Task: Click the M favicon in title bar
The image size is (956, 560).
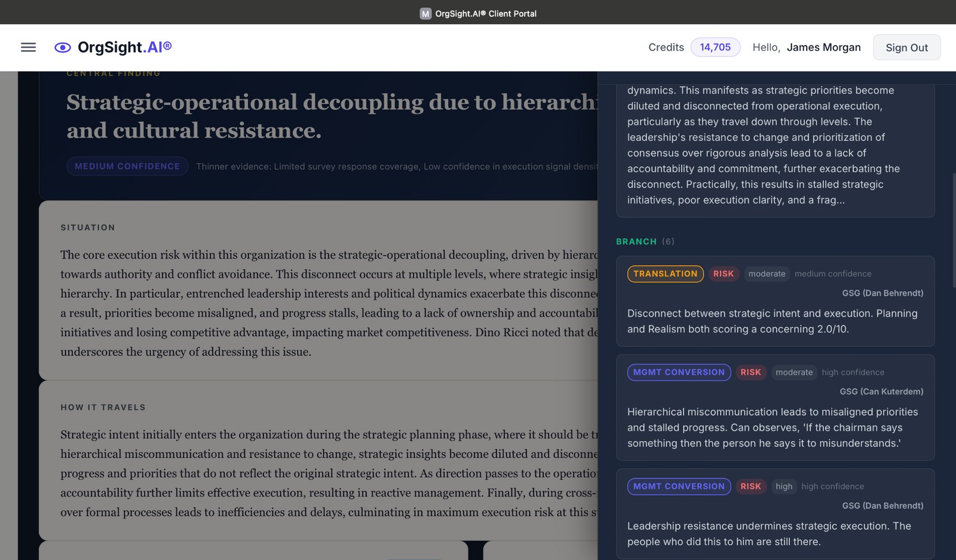Action: 425,13
